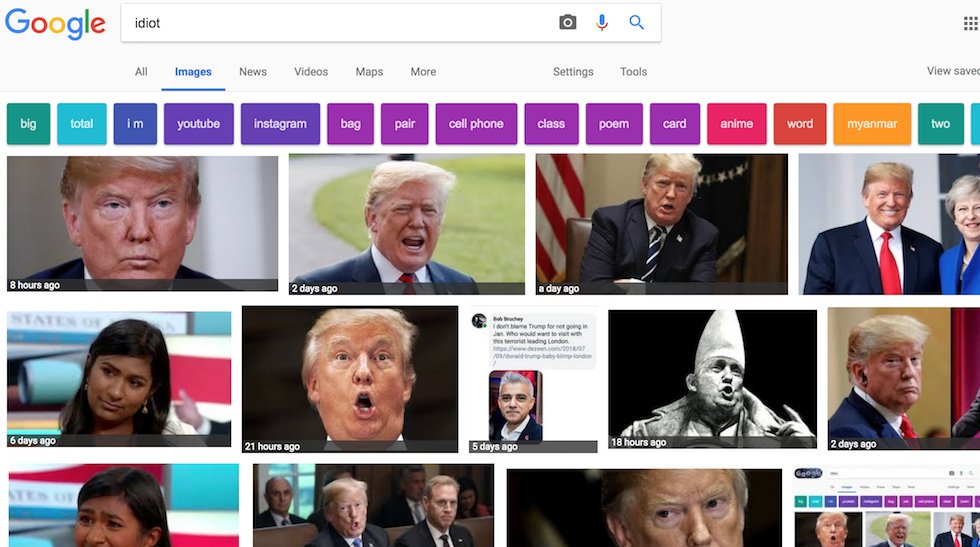Open the Google apps grid icon
The height and width of the screenshot is (547, 980).
[x=971, y=24]
